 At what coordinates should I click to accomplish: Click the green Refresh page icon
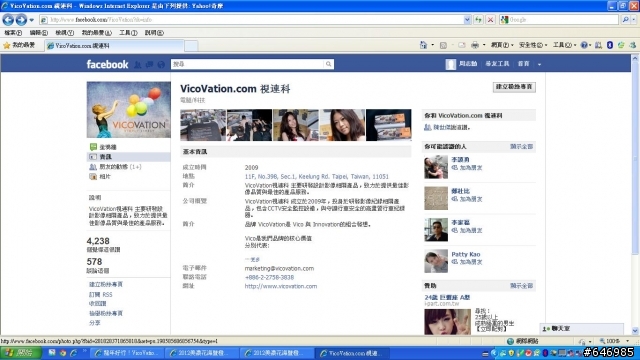pyautogui.click(x=478, y=19)
